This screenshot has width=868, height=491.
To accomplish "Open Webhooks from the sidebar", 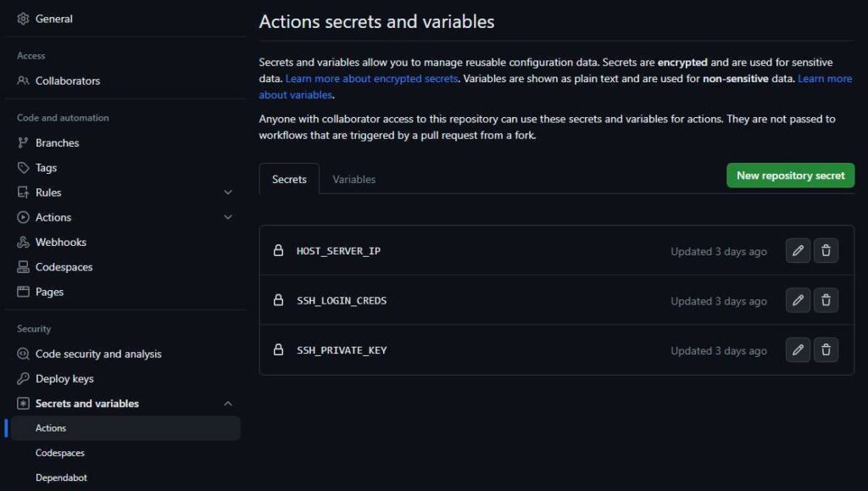I will [x=60, y=243].
